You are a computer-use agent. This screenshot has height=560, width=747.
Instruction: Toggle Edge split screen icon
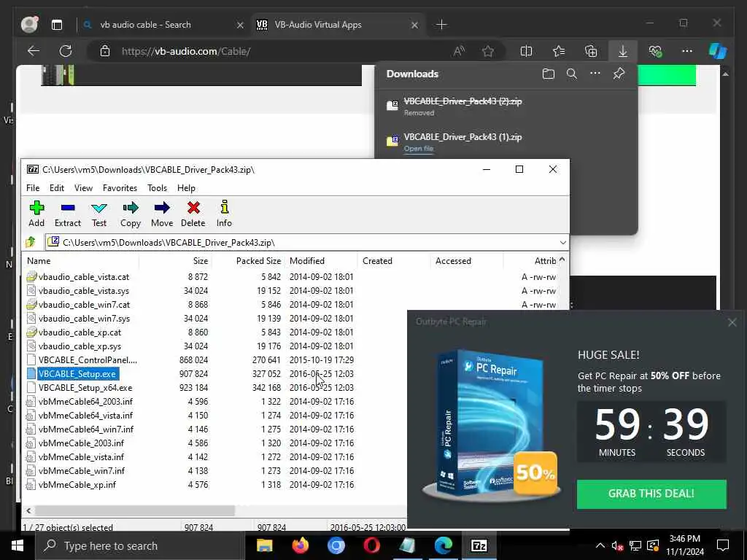coord(527,51)
